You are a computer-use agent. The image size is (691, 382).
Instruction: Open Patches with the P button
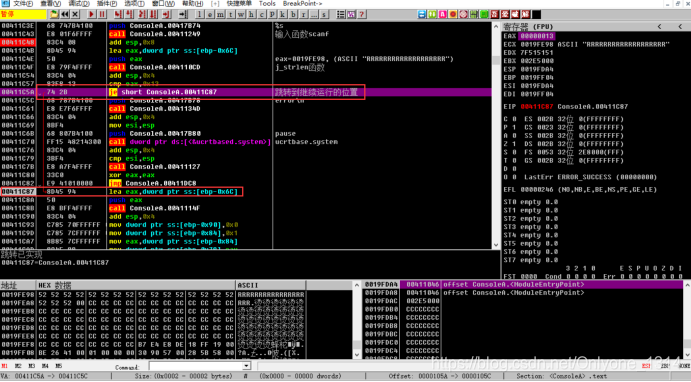(272, 15)
